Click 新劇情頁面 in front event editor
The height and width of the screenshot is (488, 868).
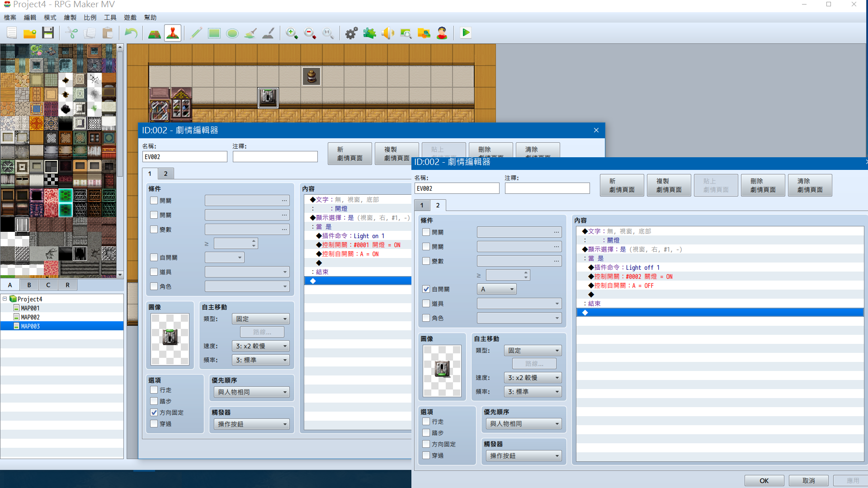622,185
